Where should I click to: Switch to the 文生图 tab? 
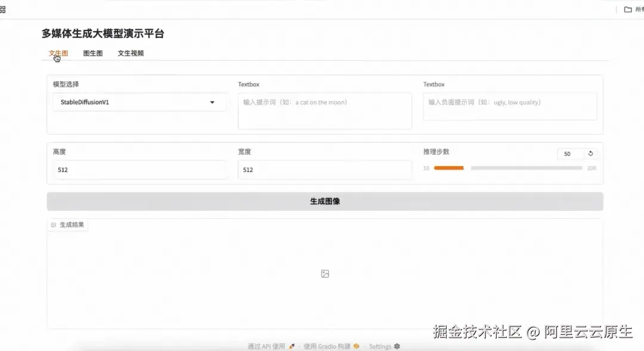click(x=58, y=54)
